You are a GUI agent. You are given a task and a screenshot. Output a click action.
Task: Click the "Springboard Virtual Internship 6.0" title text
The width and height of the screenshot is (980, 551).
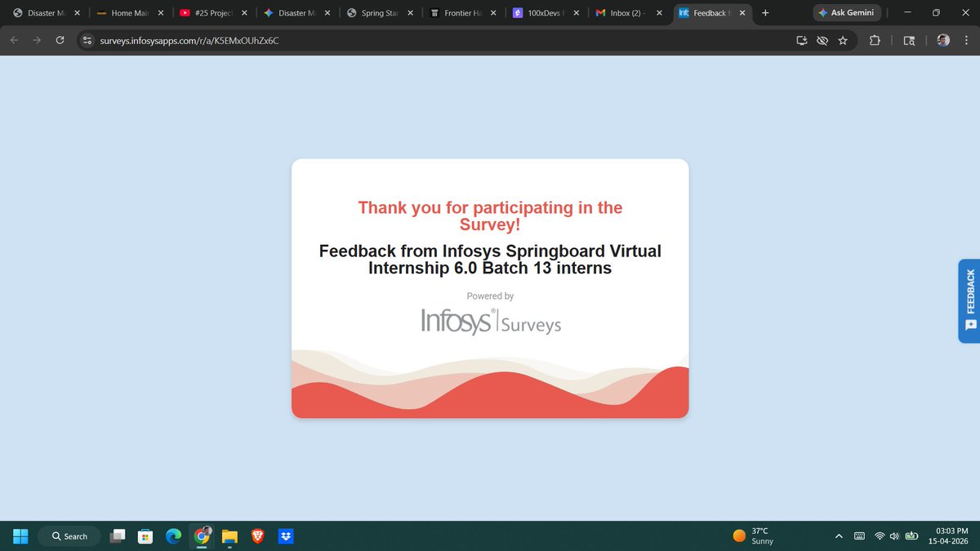click(x=490, y=259)
